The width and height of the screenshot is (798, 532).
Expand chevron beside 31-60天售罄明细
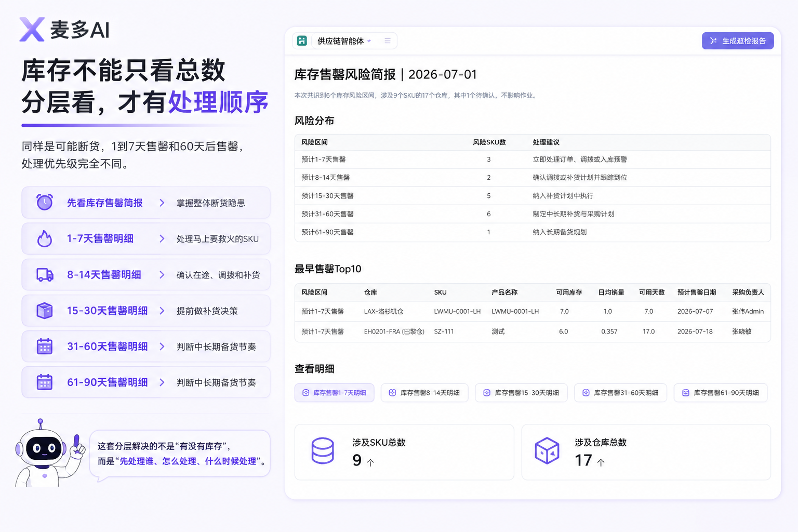click(x=162, y=347)
